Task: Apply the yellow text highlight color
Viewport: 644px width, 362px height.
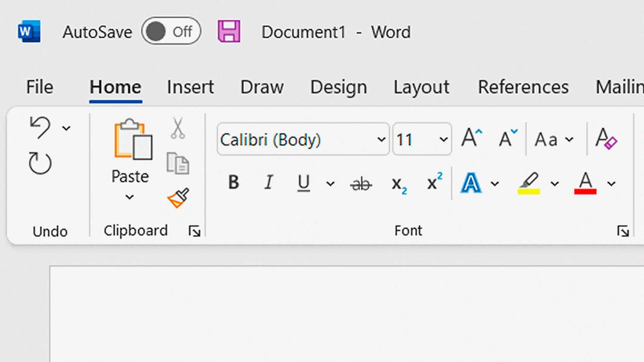Action: 529,183
